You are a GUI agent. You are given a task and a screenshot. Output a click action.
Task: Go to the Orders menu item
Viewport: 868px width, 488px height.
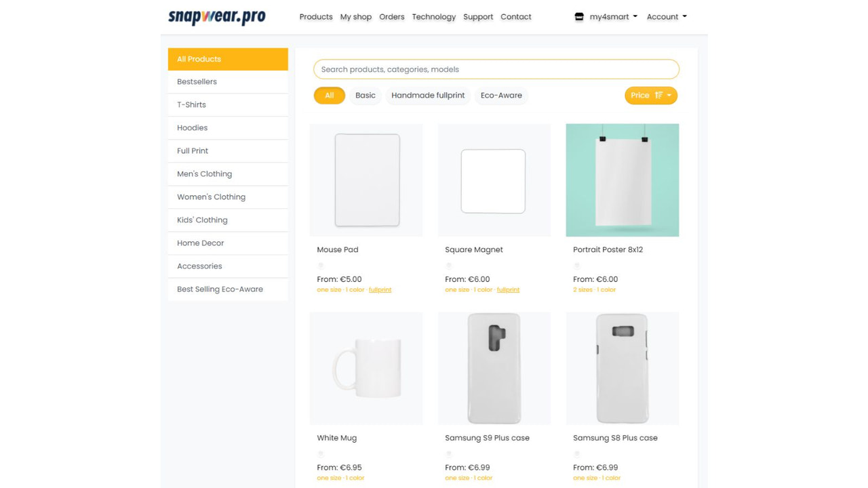click(x=392, y=16)
